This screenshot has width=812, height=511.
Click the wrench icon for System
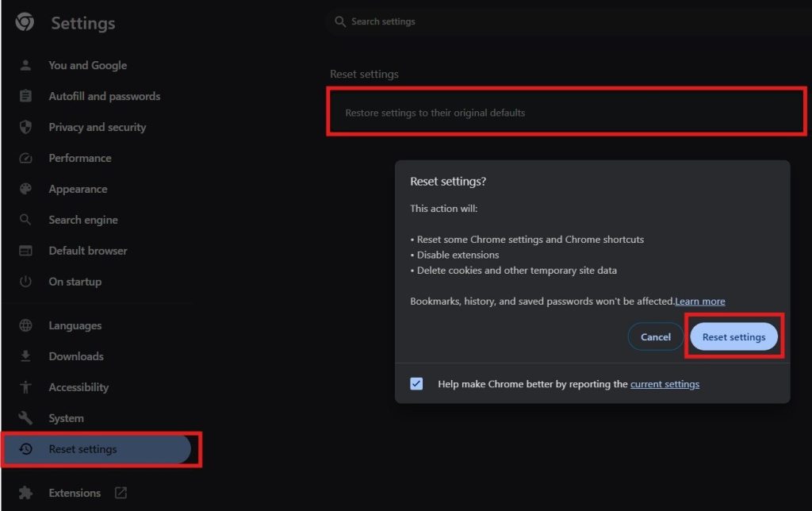25,417
